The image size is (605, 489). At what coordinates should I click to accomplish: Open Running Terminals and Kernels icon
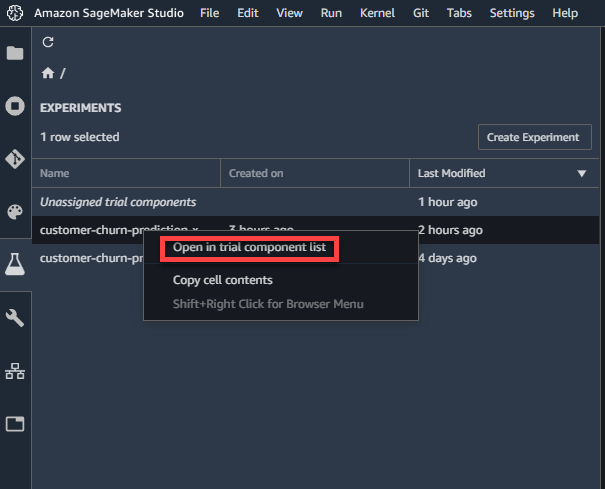point(15,106)
